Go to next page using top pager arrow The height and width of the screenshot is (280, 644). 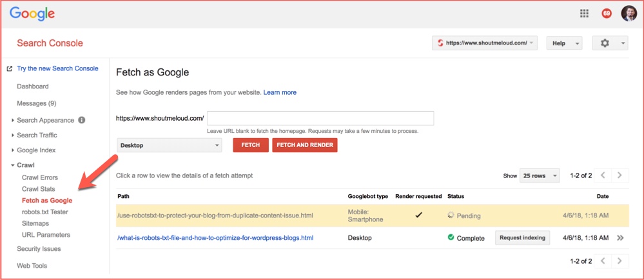point(620,175)
